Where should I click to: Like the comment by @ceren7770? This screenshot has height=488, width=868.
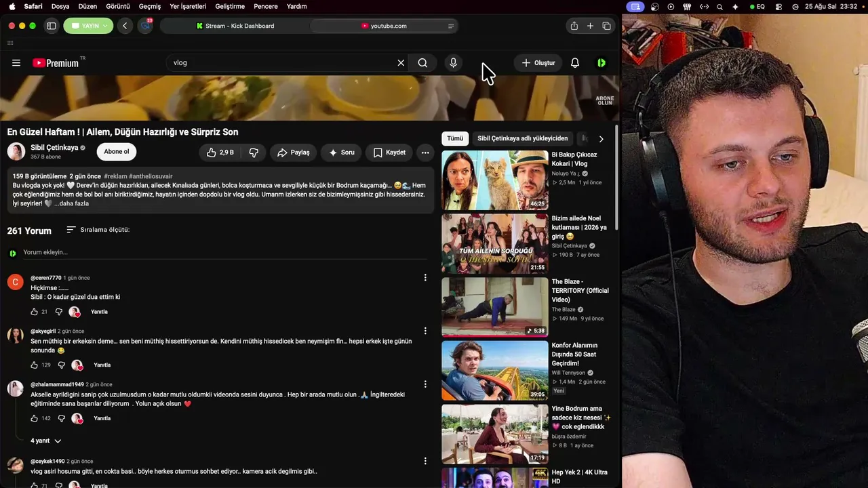34,312
